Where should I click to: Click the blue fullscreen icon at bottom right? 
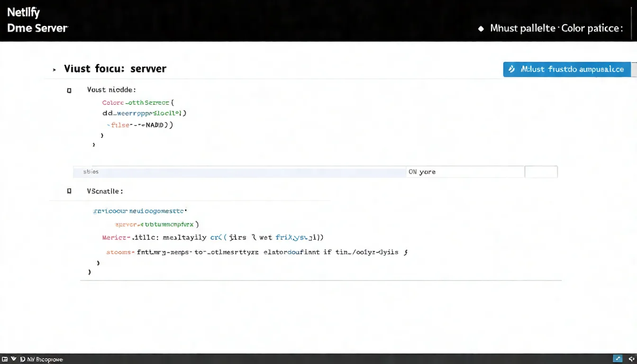click(x=617, y=359)
